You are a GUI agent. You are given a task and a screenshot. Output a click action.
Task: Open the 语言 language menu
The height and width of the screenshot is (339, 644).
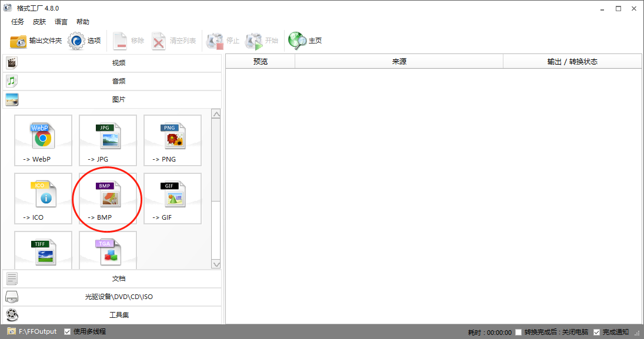[x=61, y=22]
